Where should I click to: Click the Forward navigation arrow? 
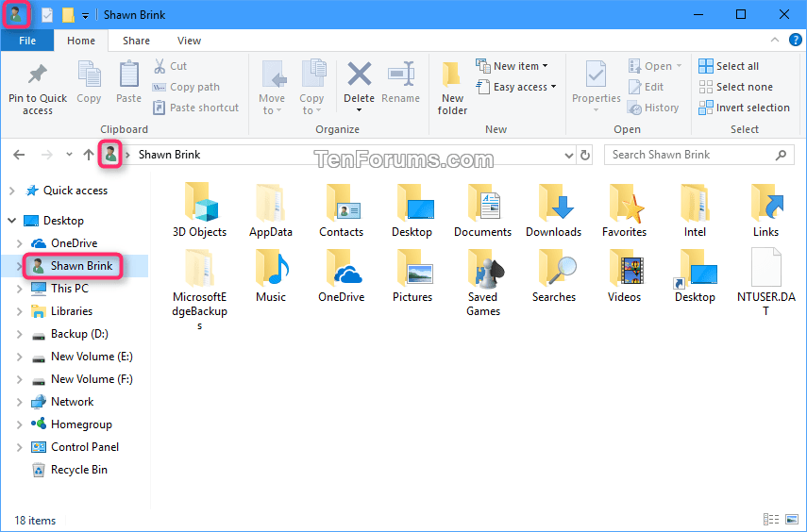pyautogui.click(x=46, y=155)
